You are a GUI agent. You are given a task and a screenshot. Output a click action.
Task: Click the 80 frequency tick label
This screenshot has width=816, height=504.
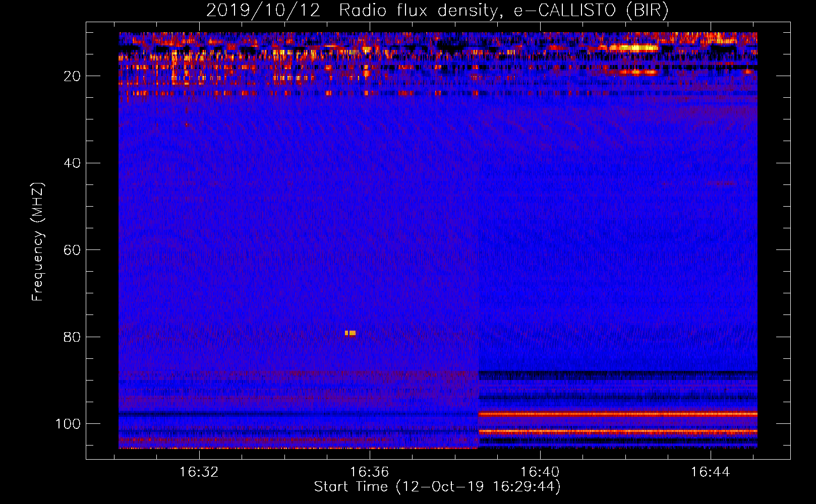(x=72, y=337)
